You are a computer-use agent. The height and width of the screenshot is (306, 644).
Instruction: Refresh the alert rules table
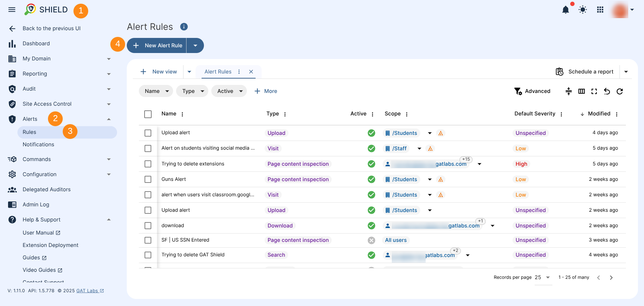pyautogui.click(x=620, y=91)
